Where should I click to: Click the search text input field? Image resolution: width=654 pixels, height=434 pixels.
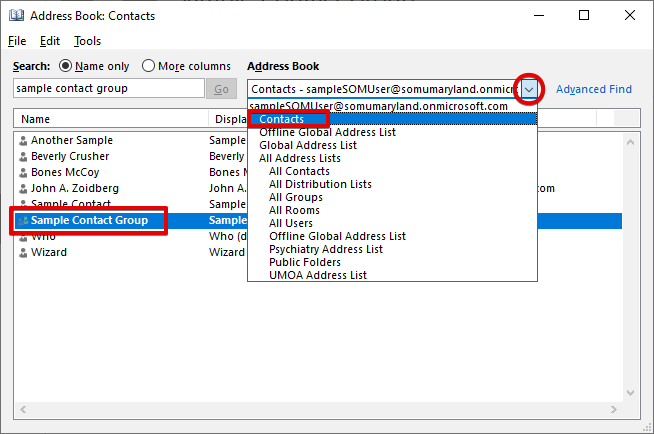pyautogui.click(x=108, y=89)
